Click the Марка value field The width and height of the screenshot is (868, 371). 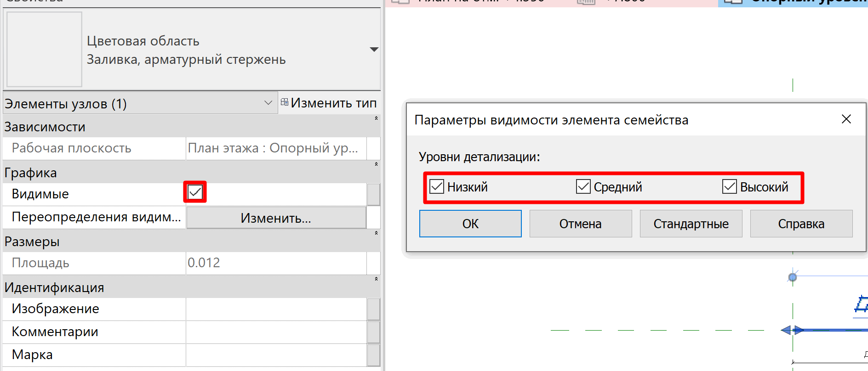[x=276, y=355]
